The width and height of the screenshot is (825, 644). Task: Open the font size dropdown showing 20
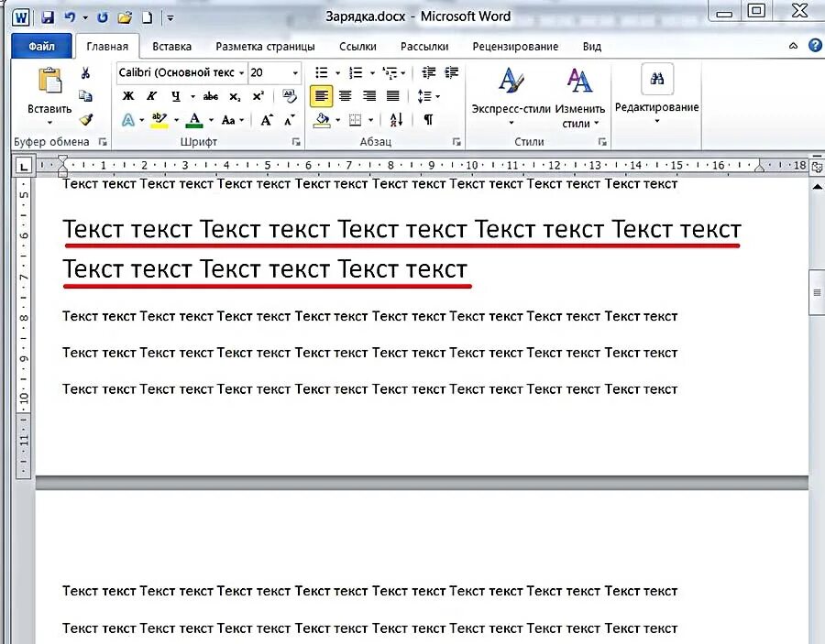point(294,73)
